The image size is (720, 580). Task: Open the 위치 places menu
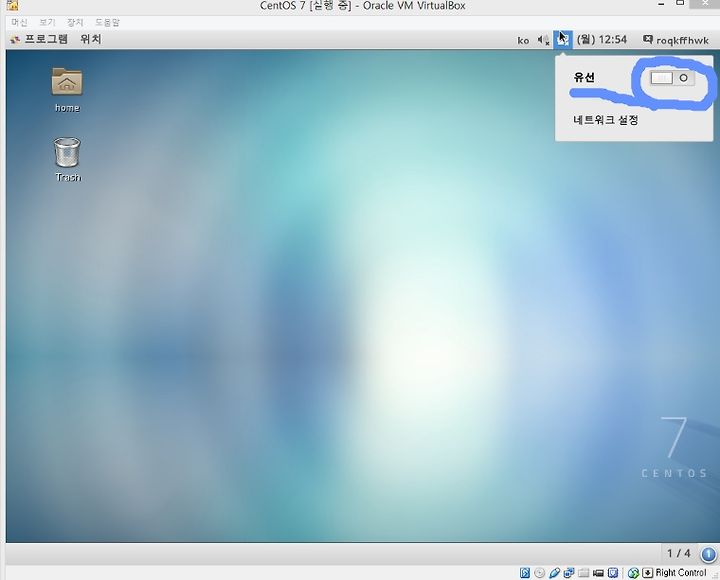(90, 39)
